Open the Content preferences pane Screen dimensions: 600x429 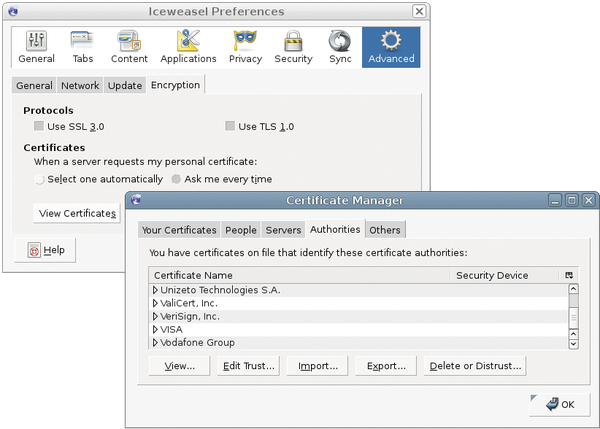click(x=129, y=47)
